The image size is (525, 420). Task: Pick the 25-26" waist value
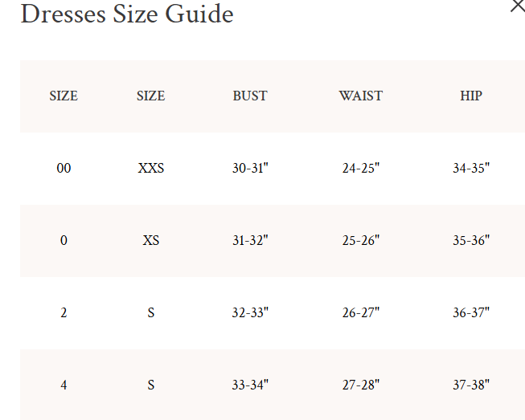pos(360,240)
